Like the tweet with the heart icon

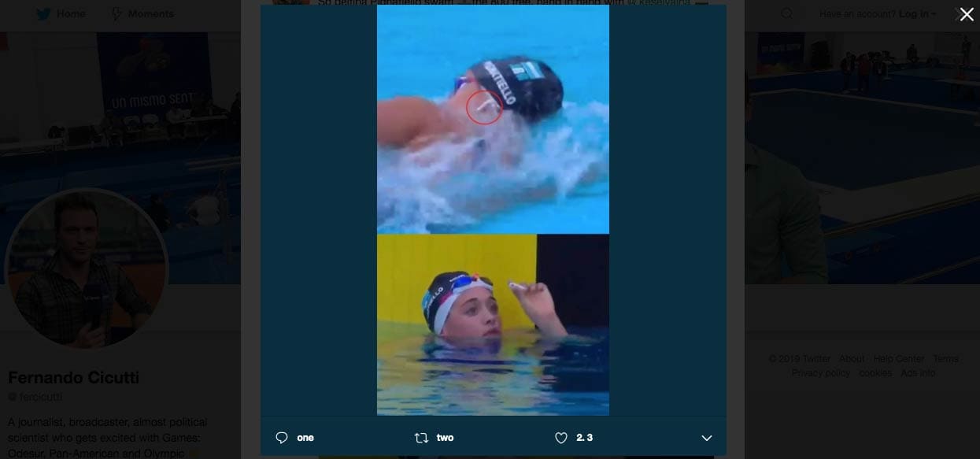coord(561,438)
